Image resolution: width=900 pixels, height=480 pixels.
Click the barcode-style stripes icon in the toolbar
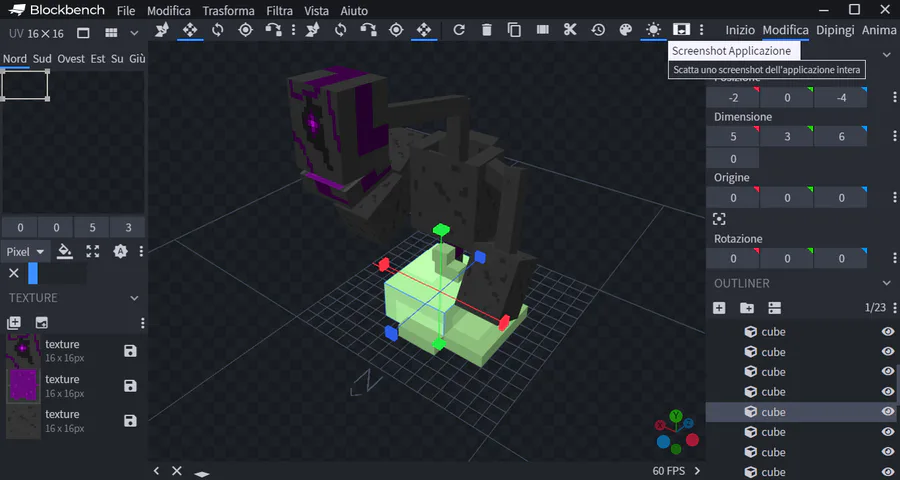point(542,29)
